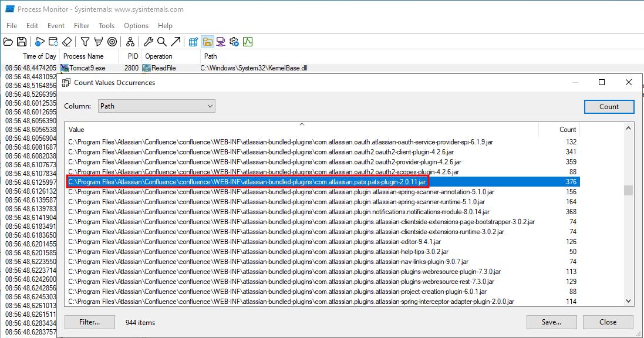Click the Process Name column header
This screenshot has width=644, height=338.
point(89,56)
